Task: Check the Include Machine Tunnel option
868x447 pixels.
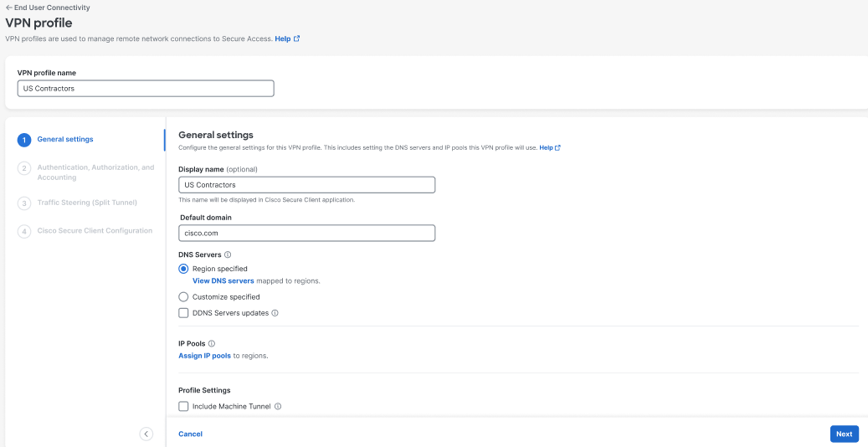Action: [183, 407]
